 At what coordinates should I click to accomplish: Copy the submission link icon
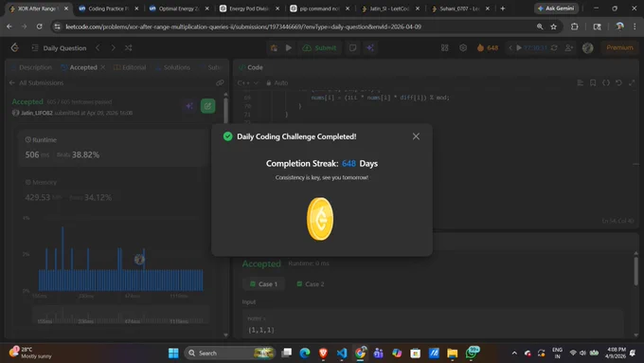pos(220,82)
